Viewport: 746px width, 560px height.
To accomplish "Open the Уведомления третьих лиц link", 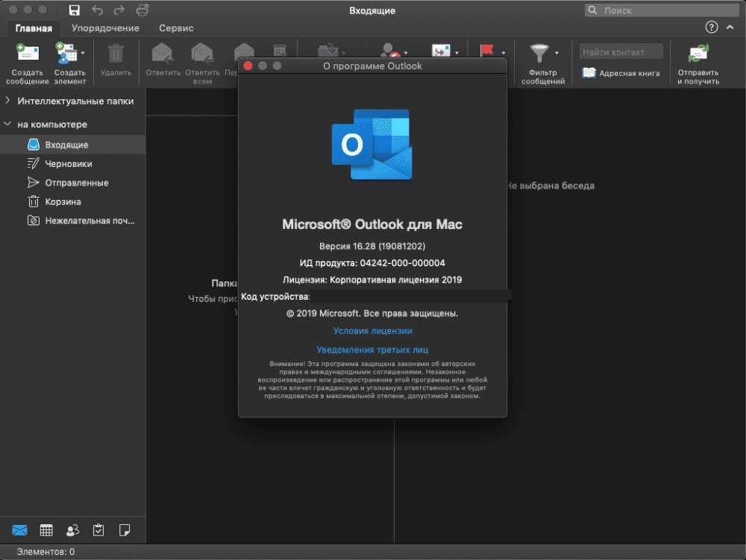I will [372, 350].
